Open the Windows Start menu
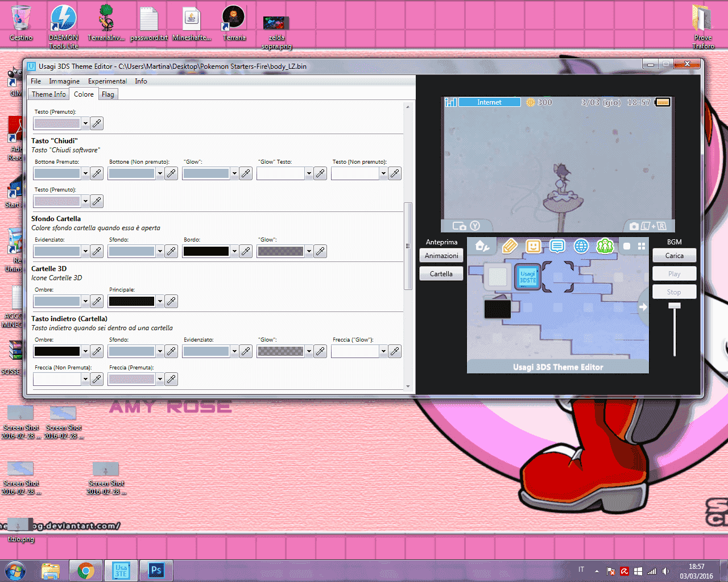 15,570
